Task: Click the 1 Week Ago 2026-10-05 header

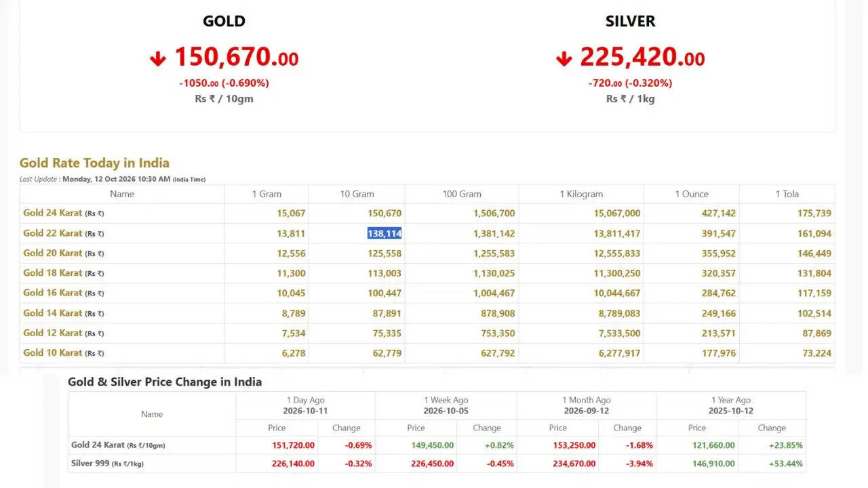Action: click(x=446, y=405)
